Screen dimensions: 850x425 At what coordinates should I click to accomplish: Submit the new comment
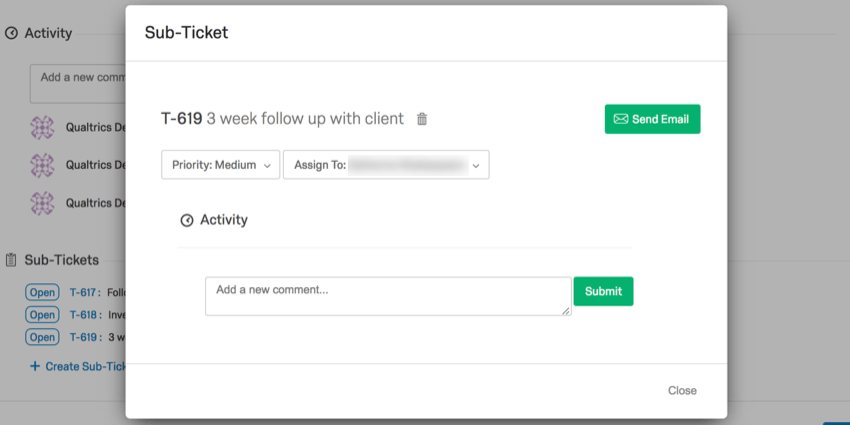603,291
